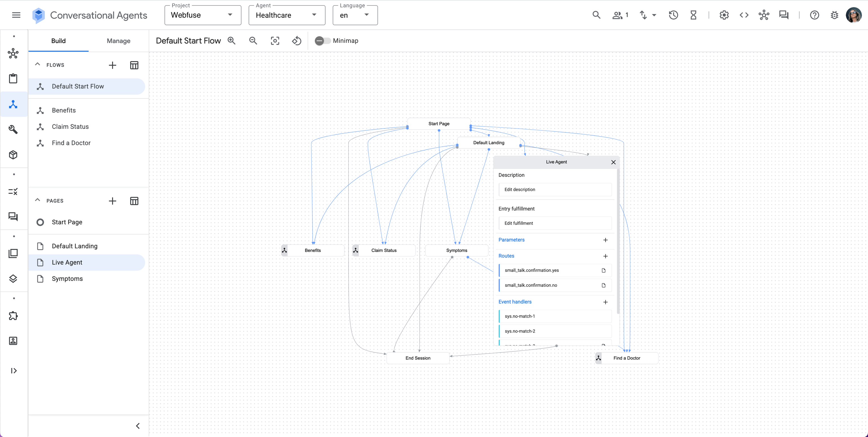This screenshot has width=868, height=437.
Task: Zoom in on the flow canvas
Action: [231, 40]
